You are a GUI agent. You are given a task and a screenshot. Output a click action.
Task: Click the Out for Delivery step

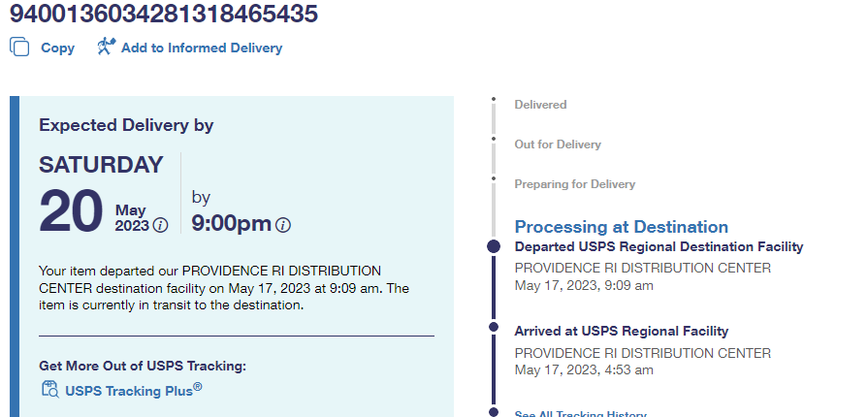(x=558, y=144)
